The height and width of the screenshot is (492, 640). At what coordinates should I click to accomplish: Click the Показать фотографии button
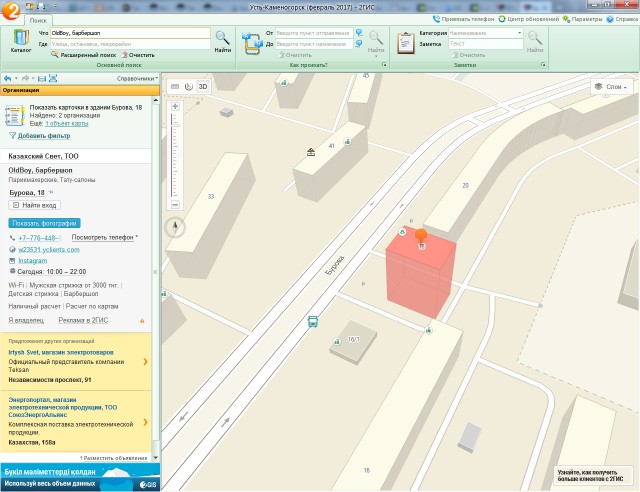(44, 223)
